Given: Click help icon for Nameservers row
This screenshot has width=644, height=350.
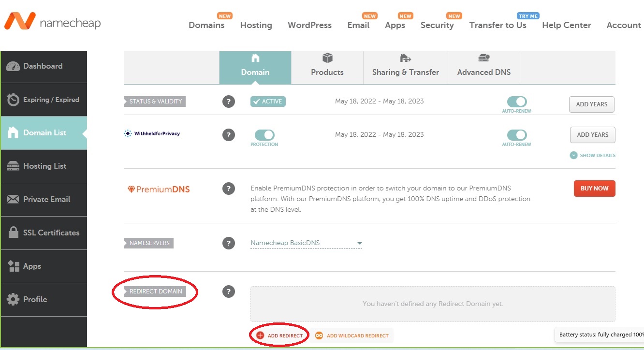Looking at the screenshot, I should click(229, 243).
